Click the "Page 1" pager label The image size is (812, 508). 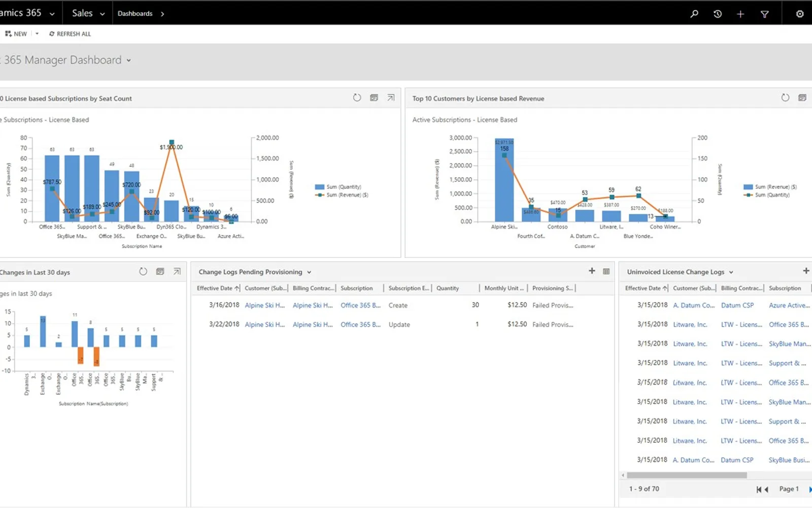pos(789,489)
